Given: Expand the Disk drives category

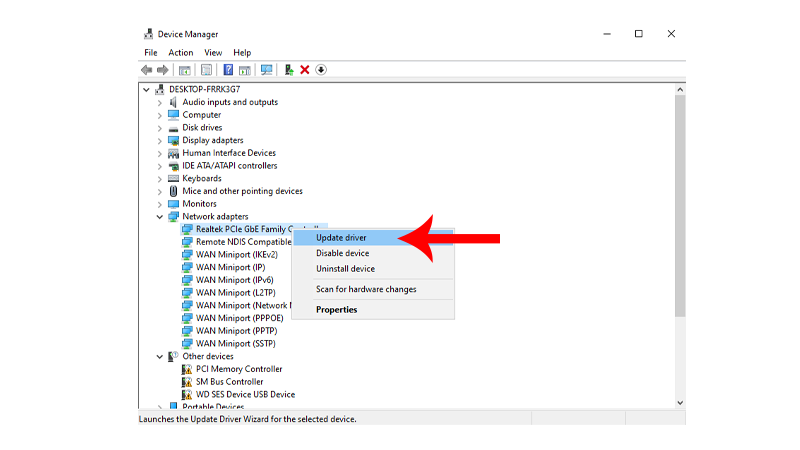Looking at the screenshot, I should click(160, 128).
